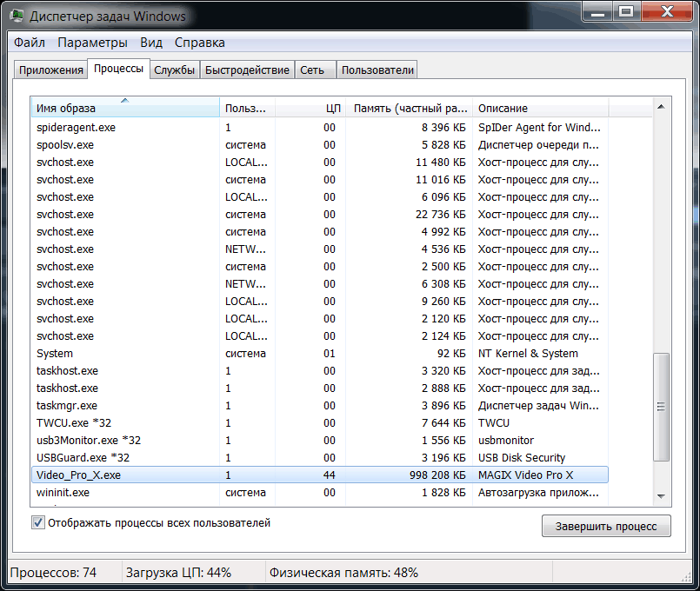Sort by Память (частный рабочий набор) column header
Screen dimensions: 700x591
(410, 108)
